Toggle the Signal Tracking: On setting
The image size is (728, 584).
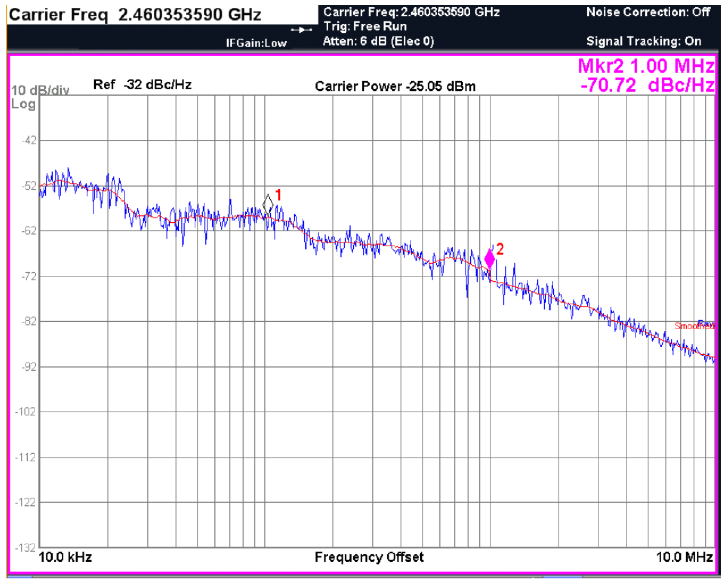coord(644,41)
